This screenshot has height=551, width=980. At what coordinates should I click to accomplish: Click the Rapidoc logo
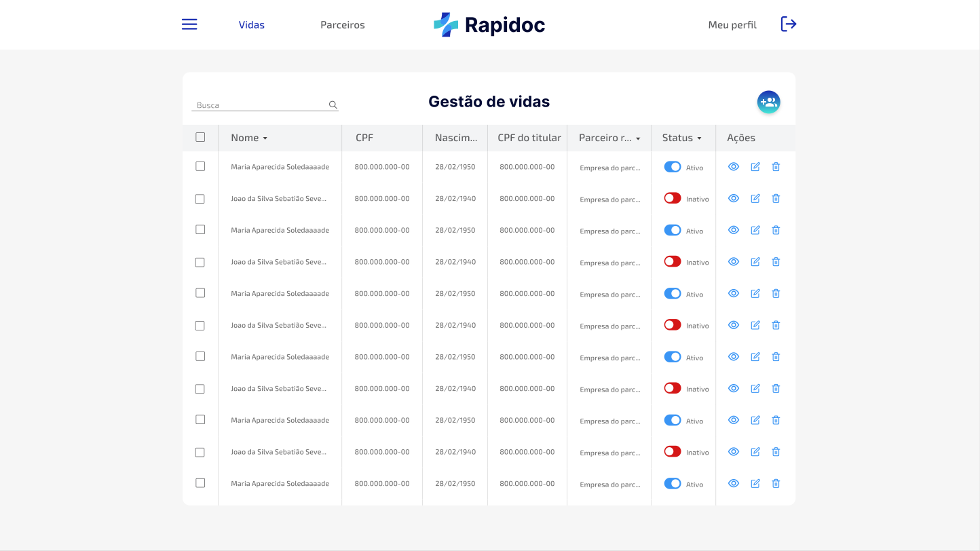(489, 25)
